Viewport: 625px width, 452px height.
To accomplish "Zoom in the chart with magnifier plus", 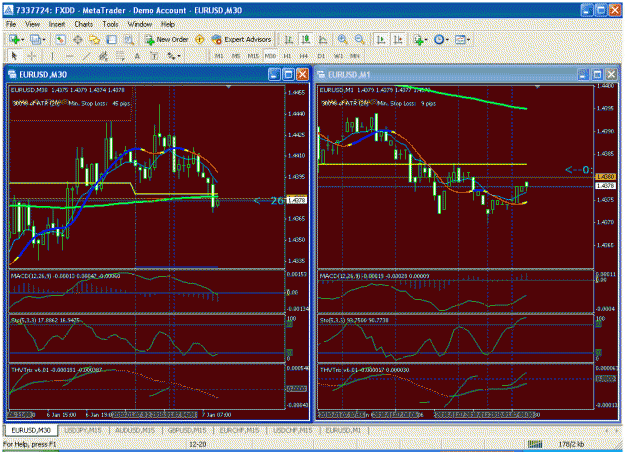I will pos(342,39).
